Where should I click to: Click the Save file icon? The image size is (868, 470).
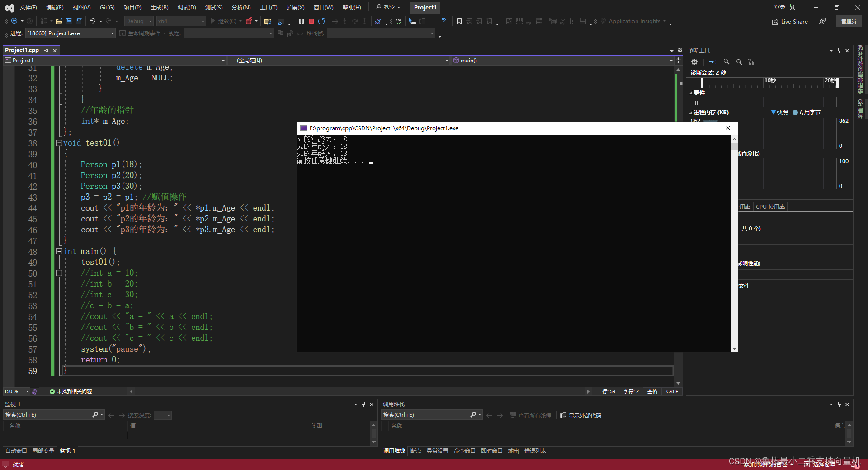click(x=69, y=21)
